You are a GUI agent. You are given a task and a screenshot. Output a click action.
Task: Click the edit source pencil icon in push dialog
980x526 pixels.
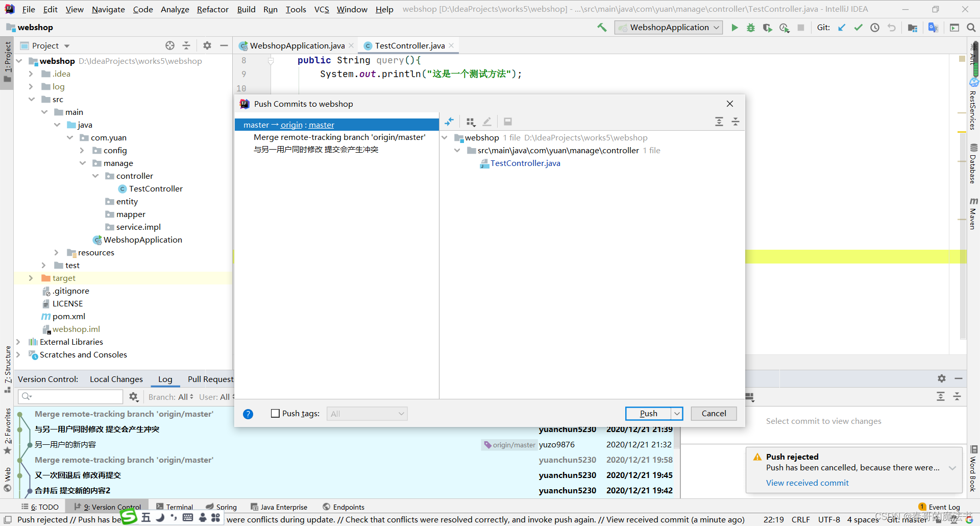pyautogui.click(x=487, y=122)
